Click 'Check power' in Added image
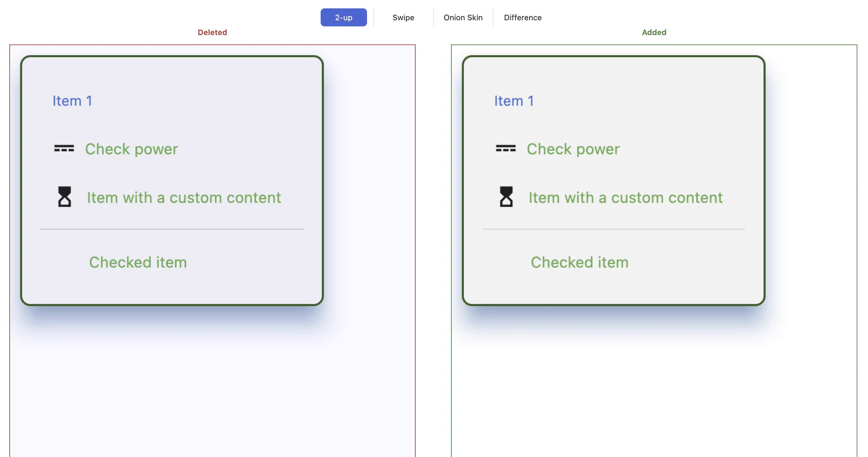 click(x=573, y=149)
